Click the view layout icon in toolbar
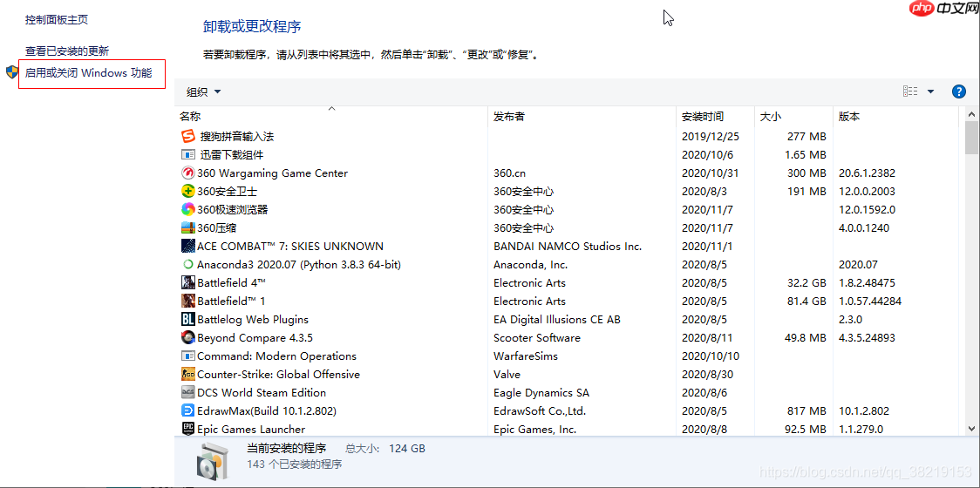This screenshot has height=488, width=980. [x=910, y=91]
